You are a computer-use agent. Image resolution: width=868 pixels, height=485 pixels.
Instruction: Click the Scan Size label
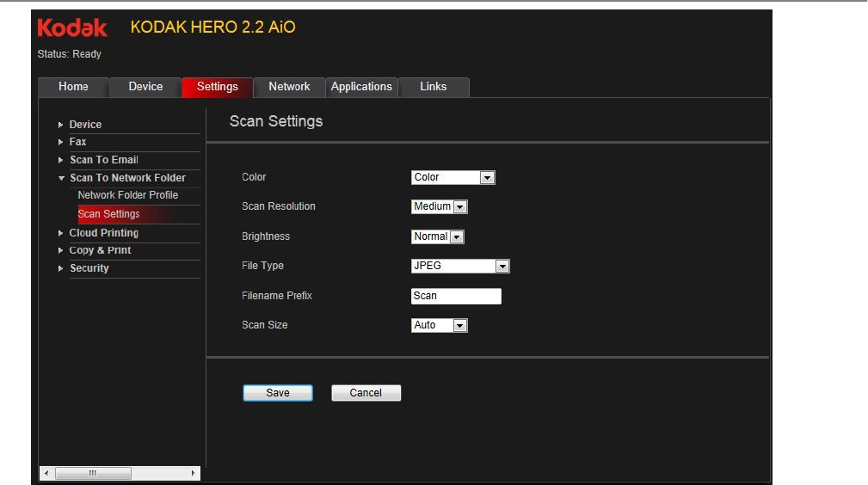click(x=265, y=325)
